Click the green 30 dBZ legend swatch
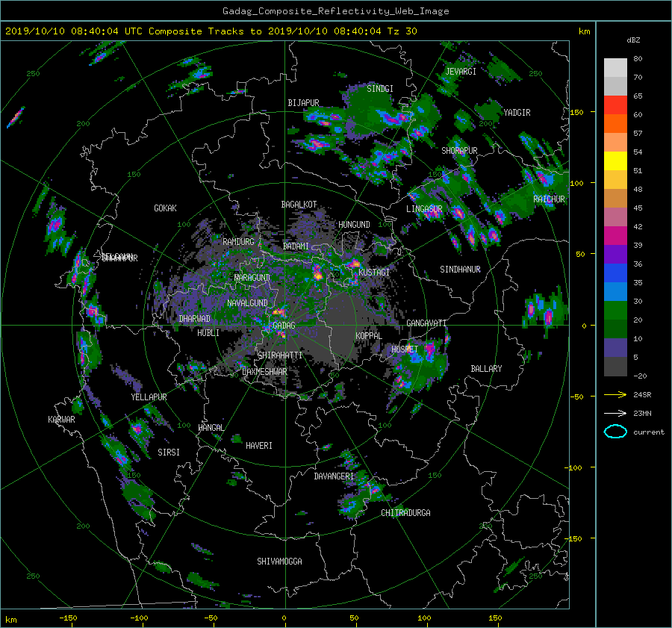 click(x=615, y=310)
